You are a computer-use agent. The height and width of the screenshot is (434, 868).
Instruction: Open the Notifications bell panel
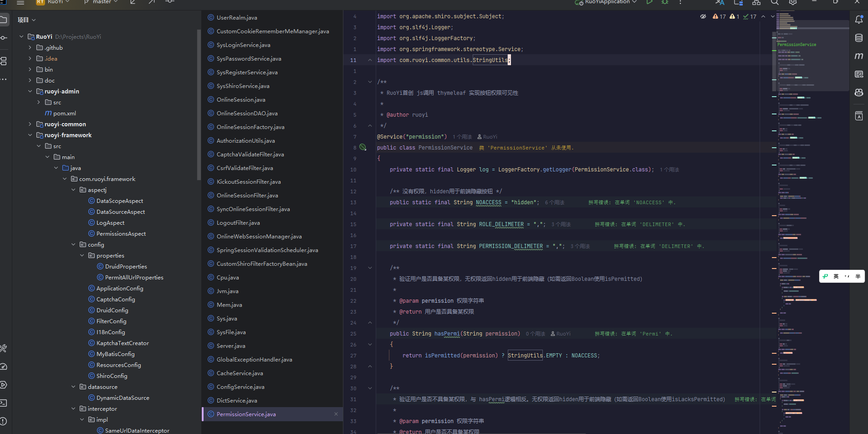[858, 20]
